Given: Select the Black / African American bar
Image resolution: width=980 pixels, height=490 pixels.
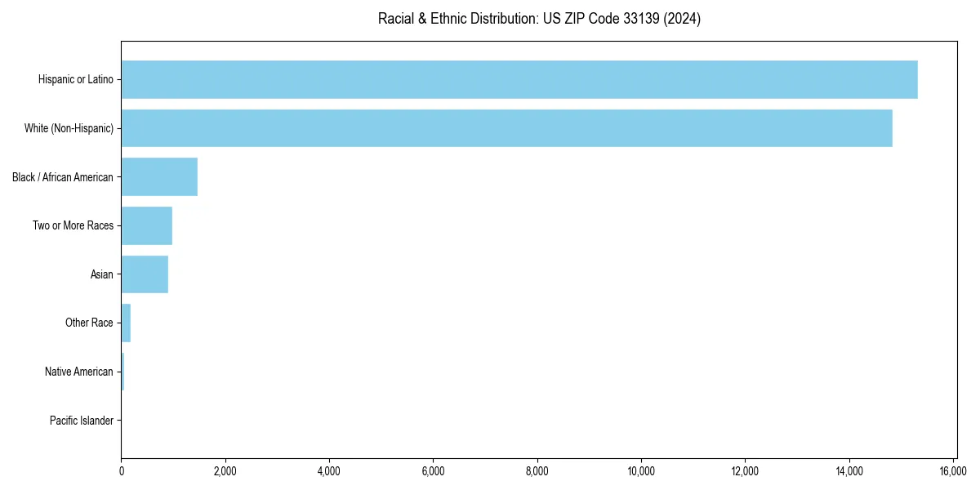Looking at the screenshot, I should tap(159, 176).
